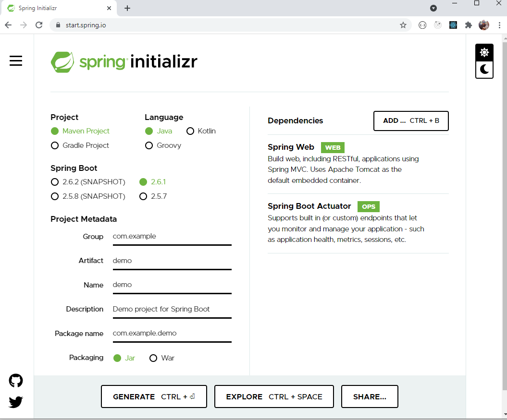This screenshot has width=507, height=420.
Task: Click the SHARE button
Action: click(x=370, y=396)
